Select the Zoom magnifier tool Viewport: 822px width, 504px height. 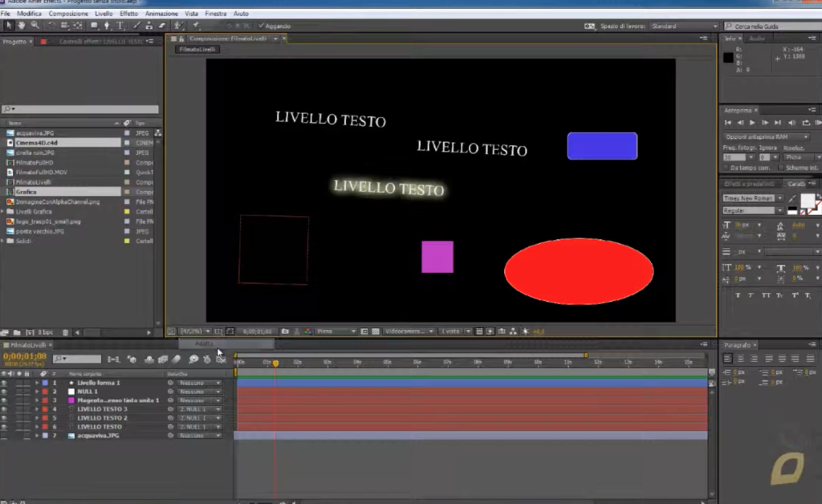[x=35, y=25]
